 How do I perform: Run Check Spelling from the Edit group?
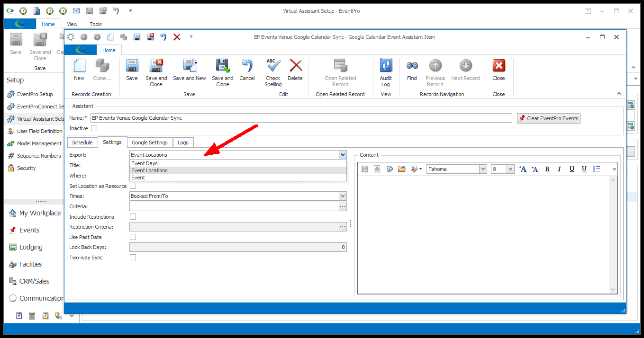point(273,72)
